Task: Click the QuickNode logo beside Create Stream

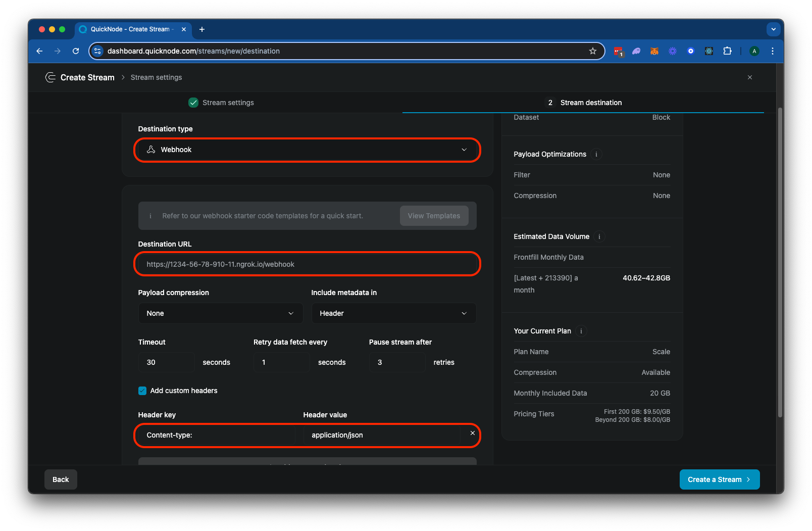Action: pyautogui.click(x=50, y=77)
